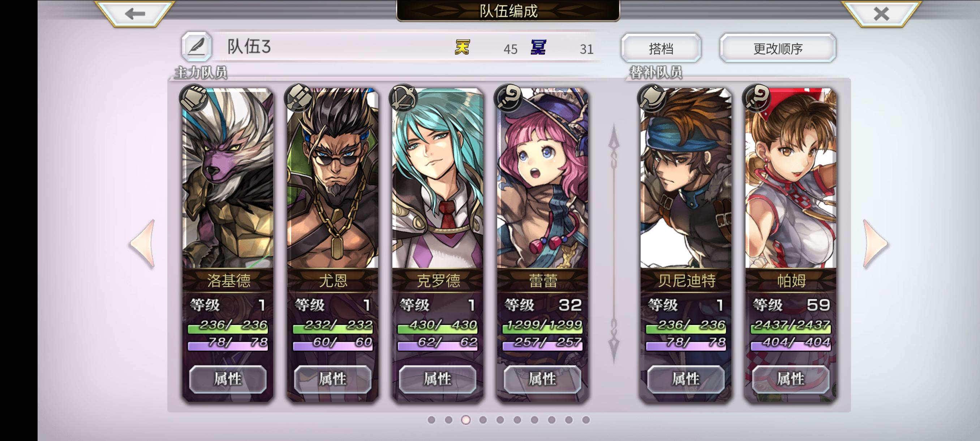Image resolution: width=980 pixels, height=441 pixels.
Task: Tap the pencil edit team name icon
Action: tap(196, 47)
